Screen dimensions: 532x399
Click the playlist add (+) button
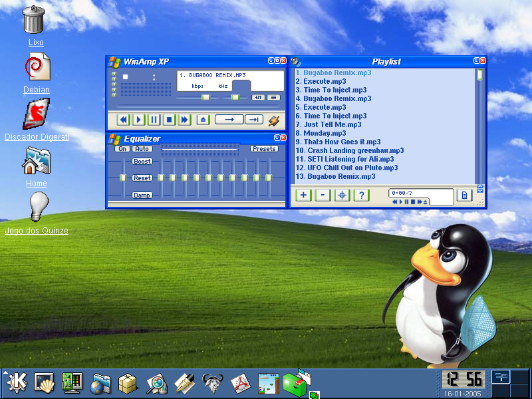(x=303, y=195)
